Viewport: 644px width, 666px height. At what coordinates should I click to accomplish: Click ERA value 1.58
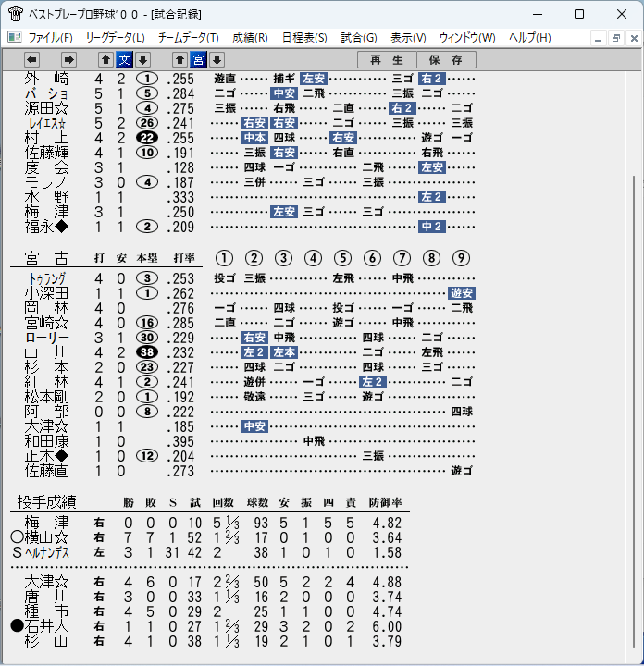click(x=387, y=552)
